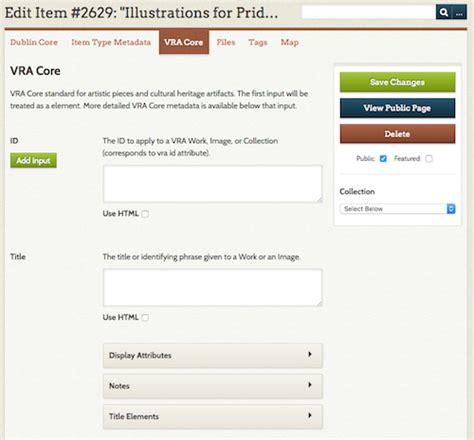Click the View Public Page button
Image resolution: width=474 pixels, height=440 pixels.
397,108
